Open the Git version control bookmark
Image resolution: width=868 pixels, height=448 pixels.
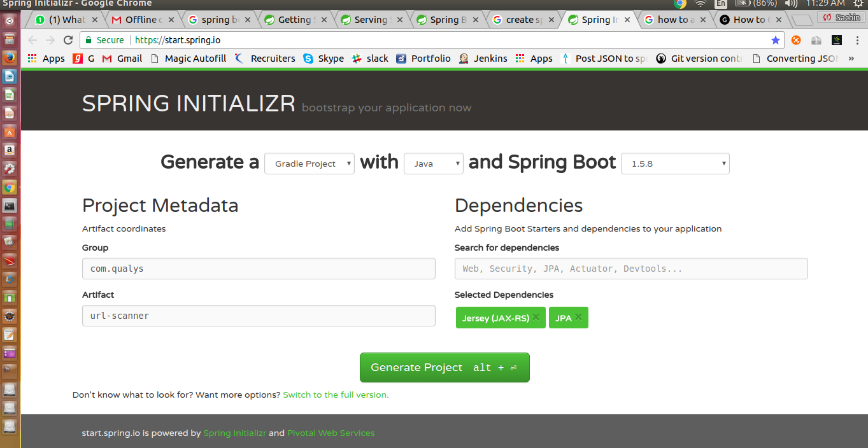coord(699,59)
